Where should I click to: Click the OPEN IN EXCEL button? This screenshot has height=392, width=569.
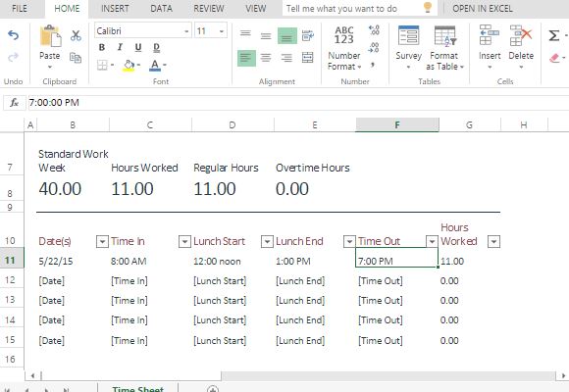pyautogui.click(x=483, y=9)
